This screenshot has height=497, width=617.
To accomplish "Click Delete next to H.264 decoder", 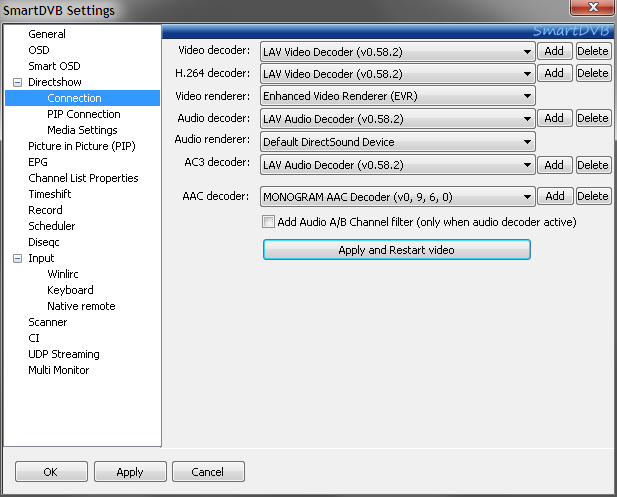I will coord(593,73).
